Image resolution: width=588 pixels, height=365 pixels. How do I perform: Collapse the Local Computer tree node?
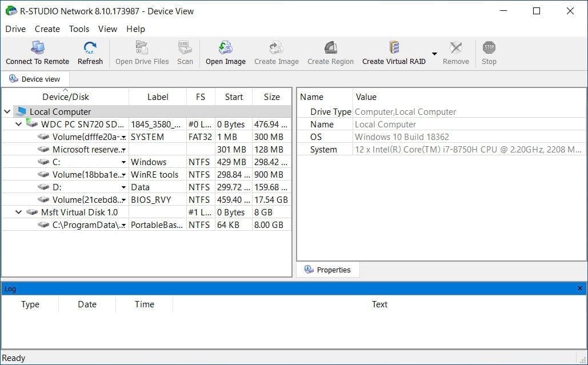pyautogui.click(x=7, y=112)
